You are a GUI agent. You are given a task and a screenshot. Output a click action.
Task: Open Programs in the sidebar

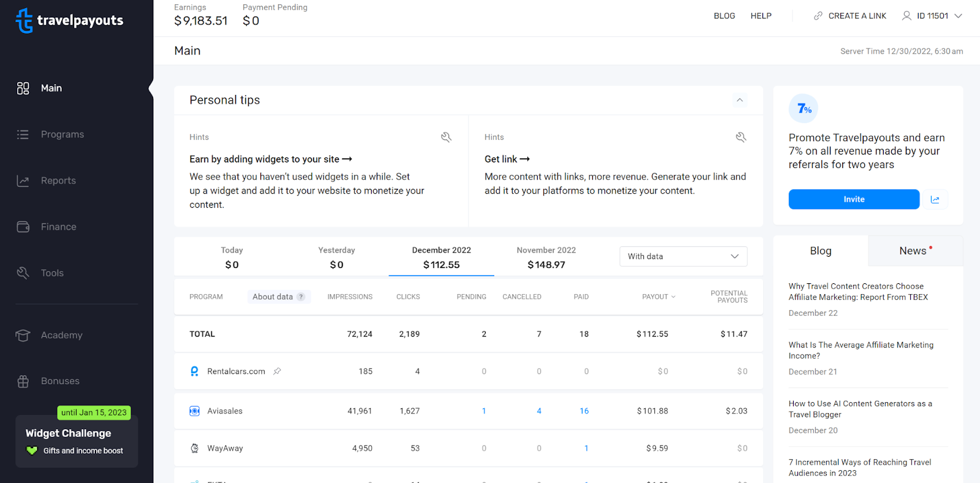(x=62, y=134)
